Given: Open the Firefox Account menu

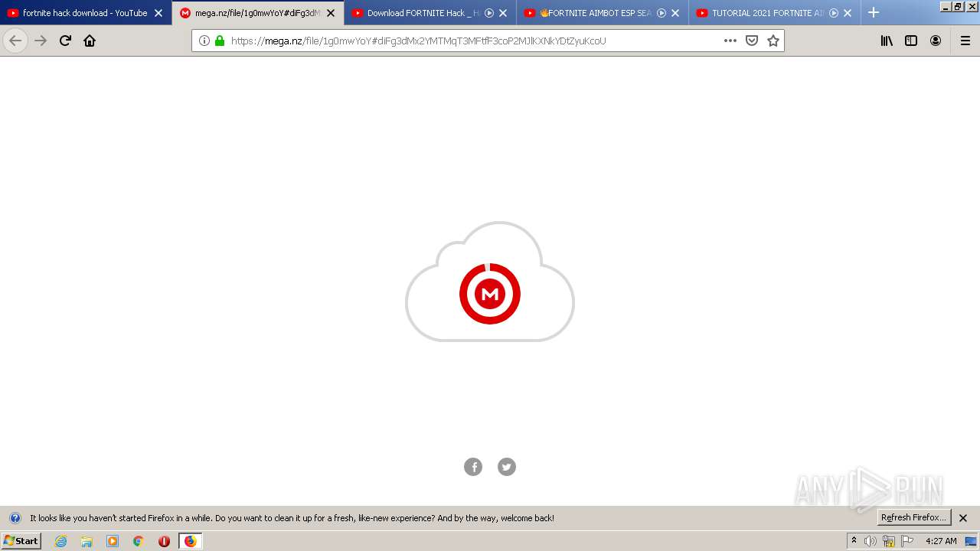Looking at the screenshot, I should click(x=936, y=41).
